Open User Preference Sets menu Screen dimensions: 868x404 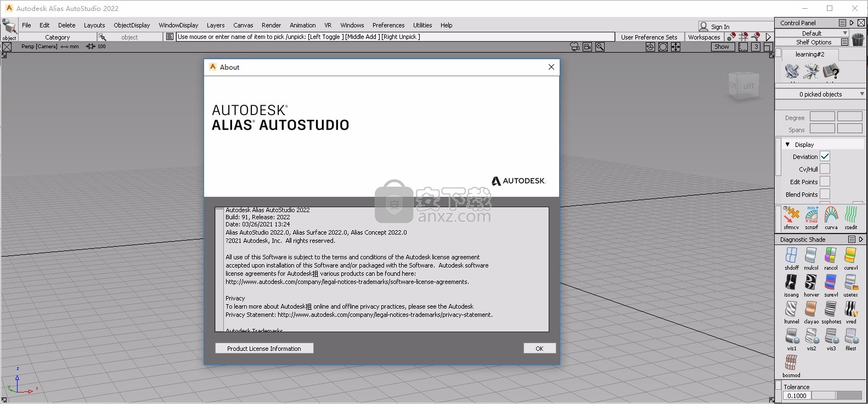pyautogui.click(x=649, y=37)
